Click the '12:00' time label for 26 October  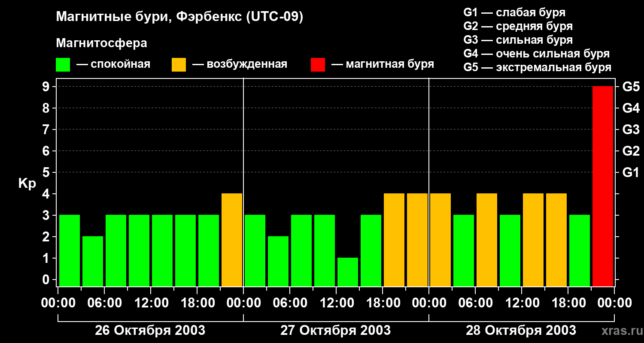click(x=151, y=303)
